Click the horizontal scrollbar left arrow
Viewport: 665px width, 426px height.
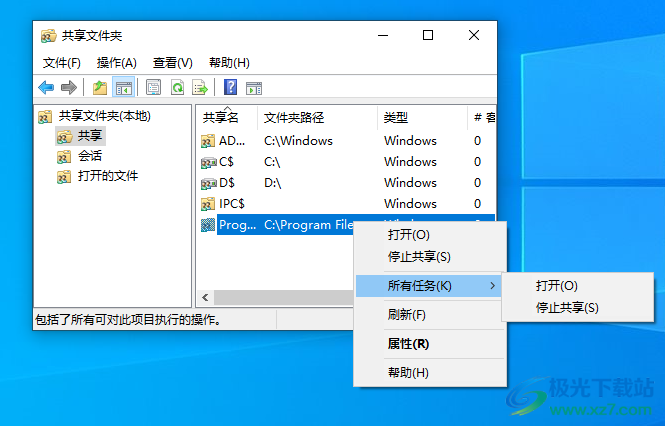(x=205, y=297)
